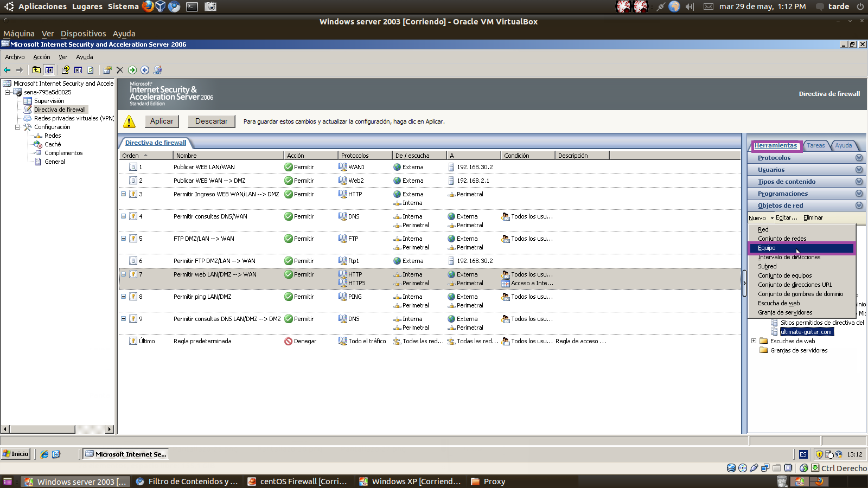Select the Supervisión tree node

[49, 101]
